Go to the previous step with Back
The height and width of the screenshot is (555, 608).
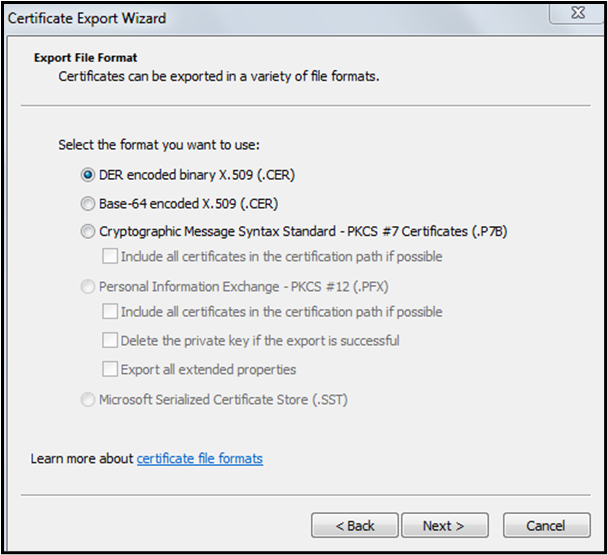pos(354,525)
